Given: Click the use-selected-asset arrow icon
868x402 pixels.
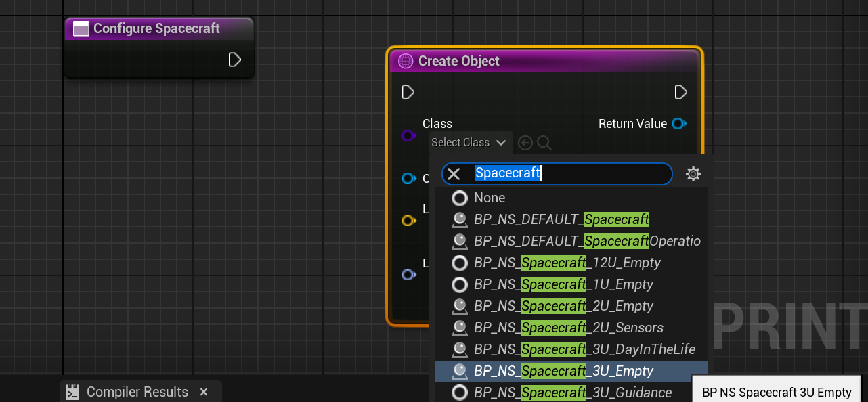Looking at the screenshot, I should tap(525, 143).
